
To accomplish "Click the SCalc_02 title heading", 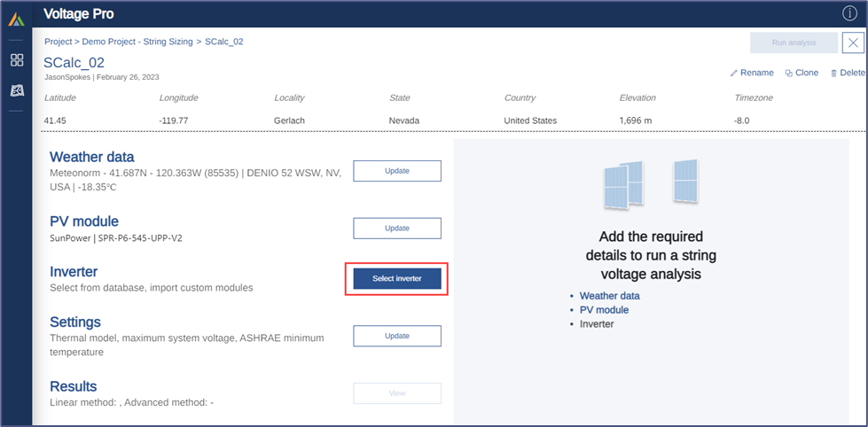I will (x=74, y=63).
